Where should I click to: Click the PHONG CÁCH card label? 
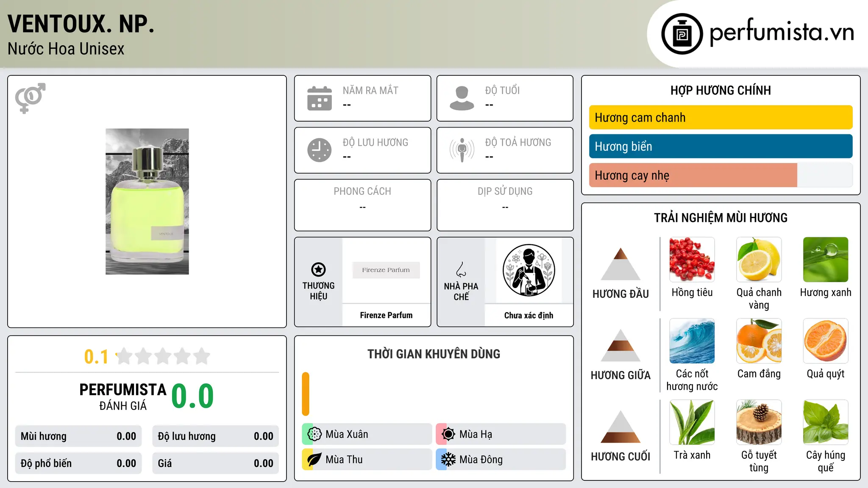tap(362, 191)
